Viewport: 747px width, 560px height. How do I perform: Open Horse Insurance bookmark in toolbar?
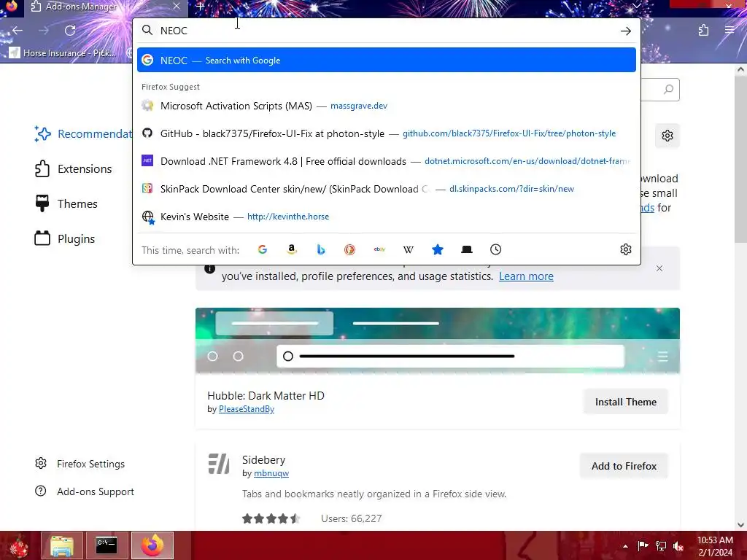tap(63, 52)
